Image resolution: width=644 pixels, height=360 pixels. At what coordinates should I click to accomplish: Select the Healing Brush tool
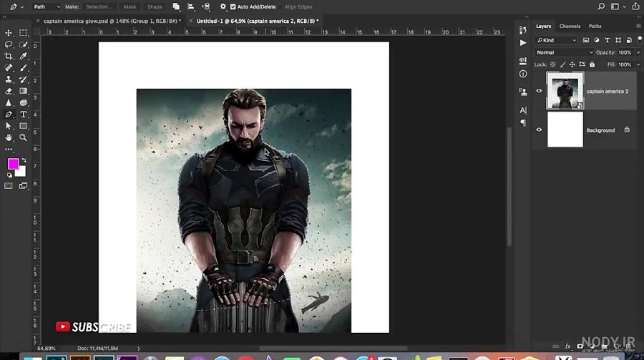coord(8,68)
